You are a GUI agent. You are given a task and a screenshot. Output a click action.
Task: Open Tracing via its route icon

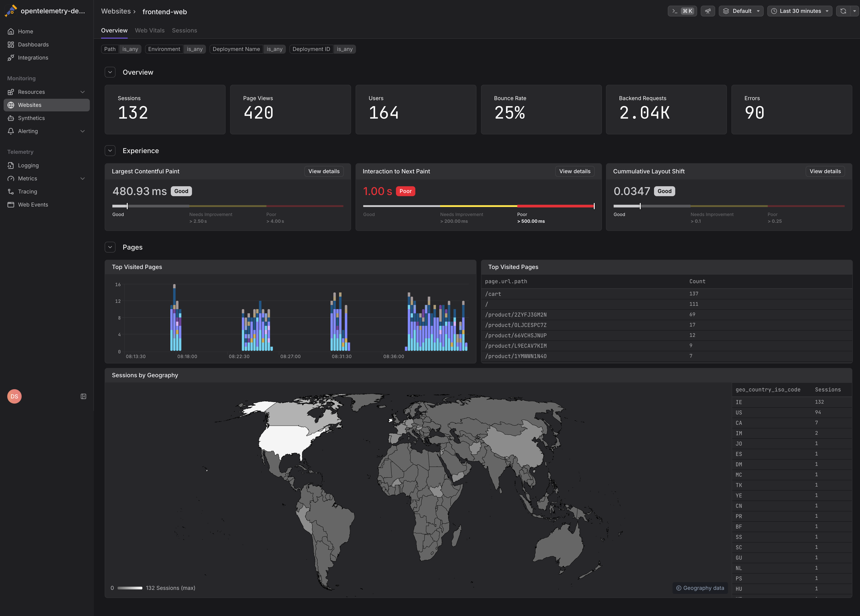11,191
